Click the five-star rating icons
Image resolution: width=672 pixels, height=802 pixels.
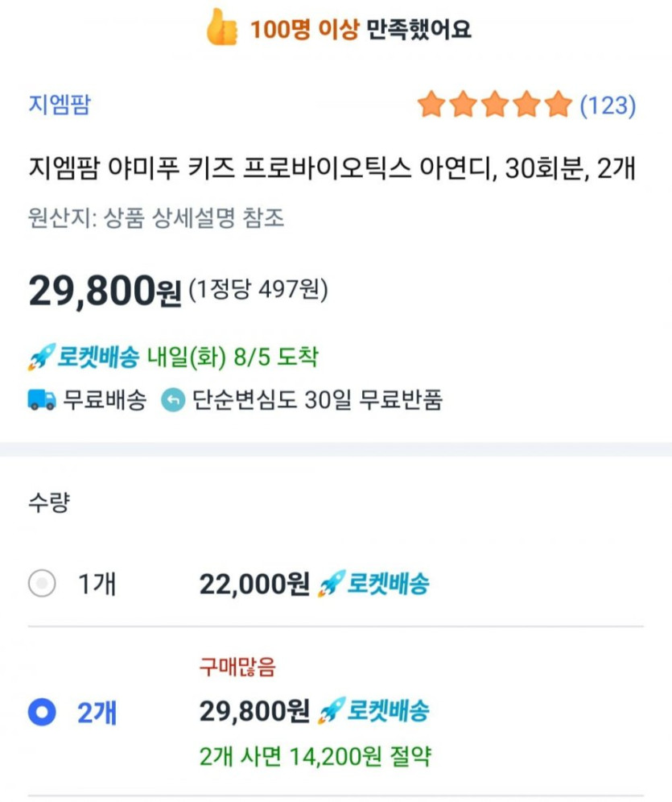pyautogui.click(x=494, y=105)
